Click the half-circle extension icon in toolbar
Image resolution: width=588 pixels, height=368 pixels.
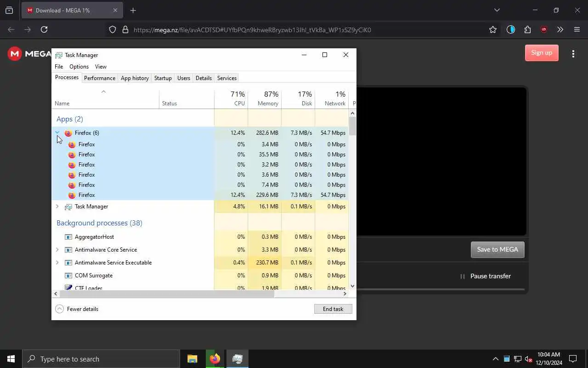coord(511,29)
